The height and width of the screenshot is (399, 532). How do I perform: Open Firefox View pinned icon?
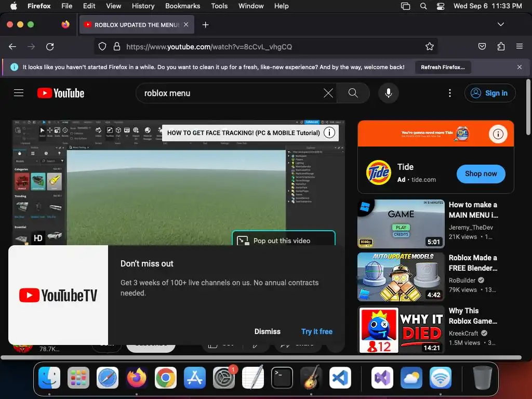click(65, 24)
